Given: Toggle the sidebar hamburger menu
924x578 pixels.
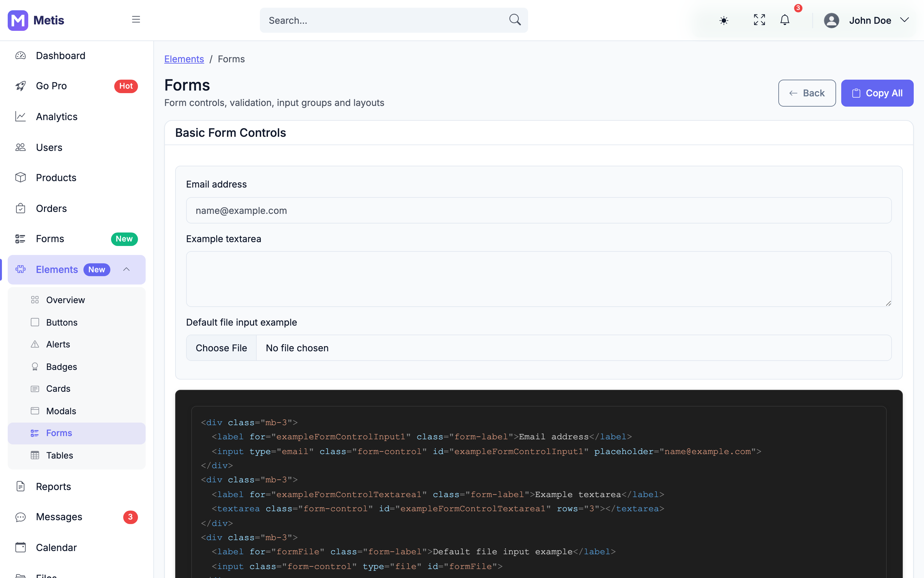Looking at the screenshot, I should click(x=136, y=20).
